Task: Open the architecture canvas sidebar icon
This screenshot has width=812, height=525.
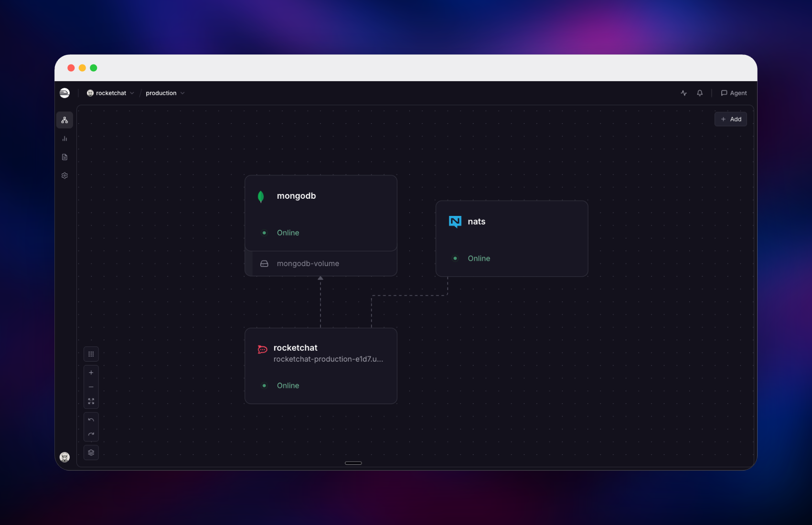Action: pos(64,120)
